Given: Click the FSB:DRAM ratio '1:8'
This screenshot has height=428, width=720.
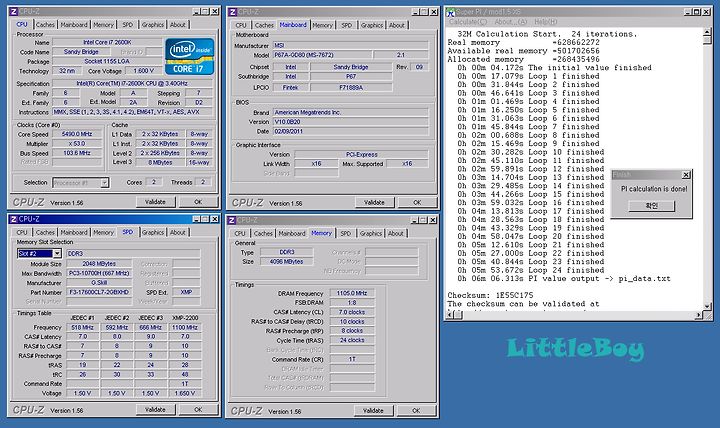Looking at the screenshot, I should [352, 303].
